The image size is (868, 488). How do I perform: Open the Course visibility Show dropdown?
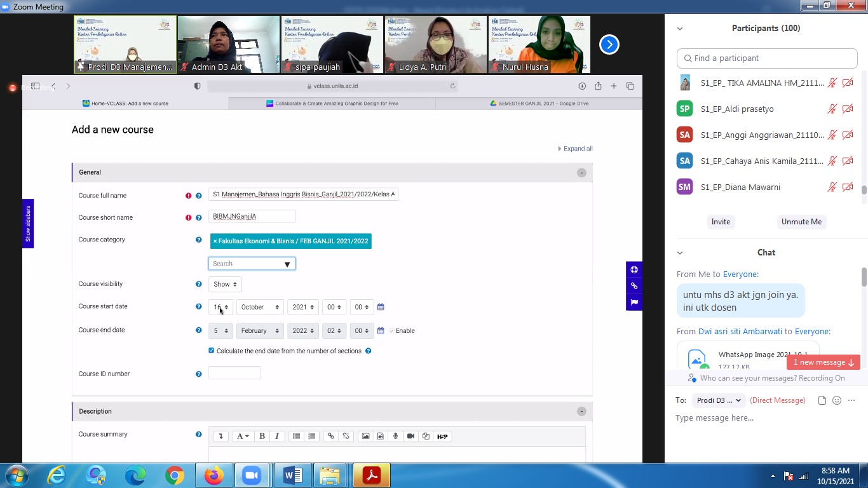tap(225, 285)
